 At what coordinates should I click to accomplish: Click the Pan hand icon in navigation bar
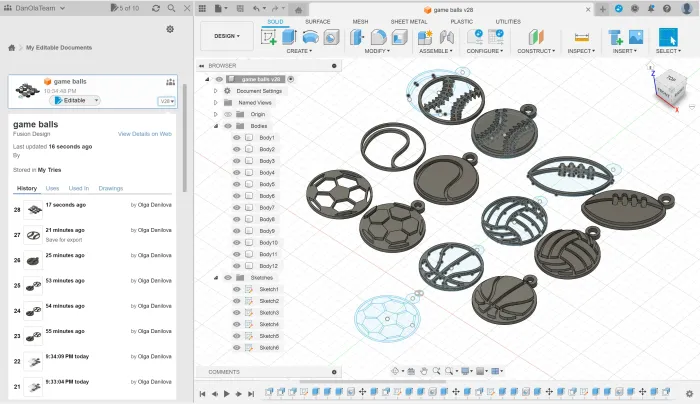[424, 371]
